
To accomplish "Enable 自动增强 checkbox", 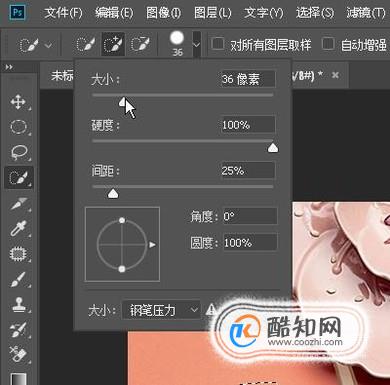I will pos(328,44).
